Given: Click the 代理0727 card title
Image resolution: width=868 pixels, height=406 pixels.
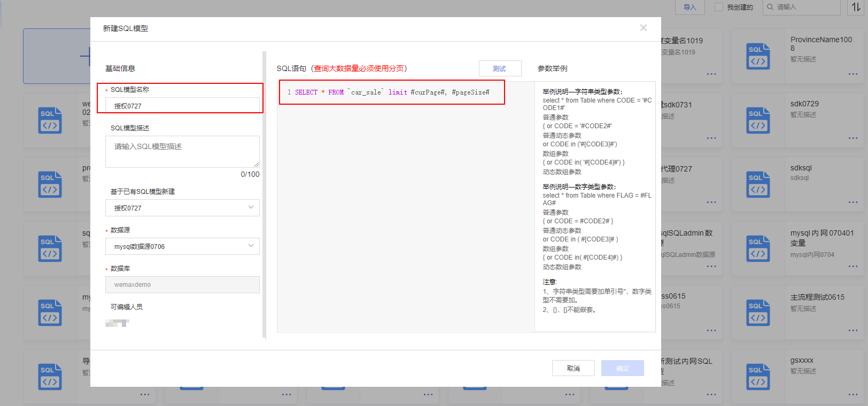Looking at the screenshot, I should (677, 169).
